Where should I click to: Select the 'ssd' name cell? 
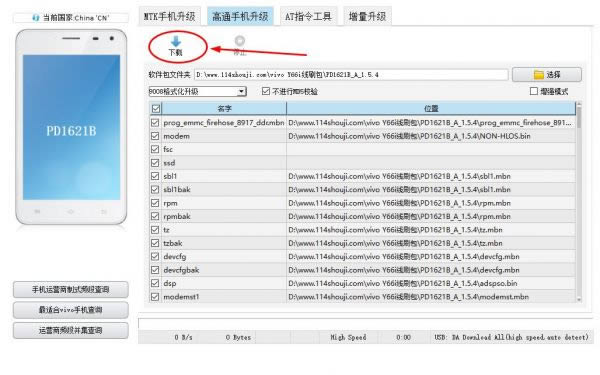[x=224, y=163]
